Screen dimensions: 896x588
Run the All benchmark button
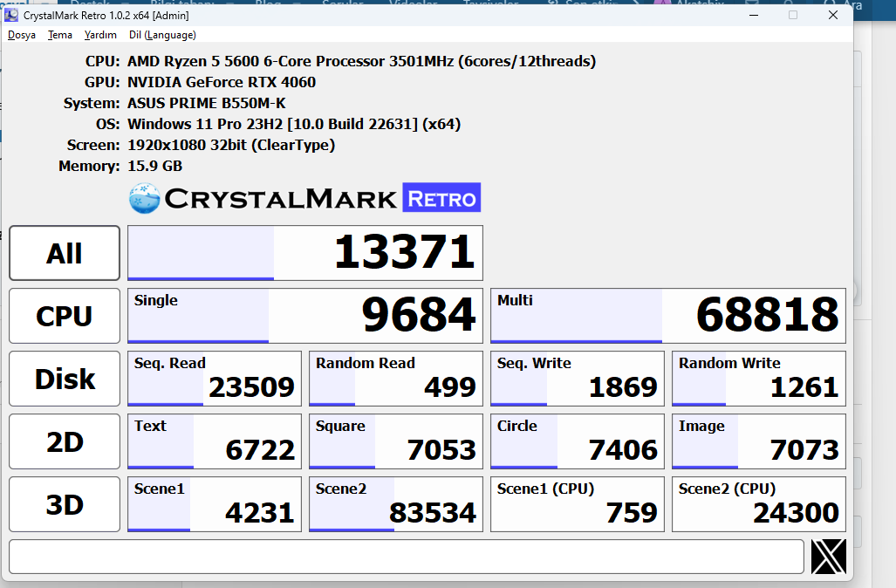pyautogui.click(x=65, y=253)
